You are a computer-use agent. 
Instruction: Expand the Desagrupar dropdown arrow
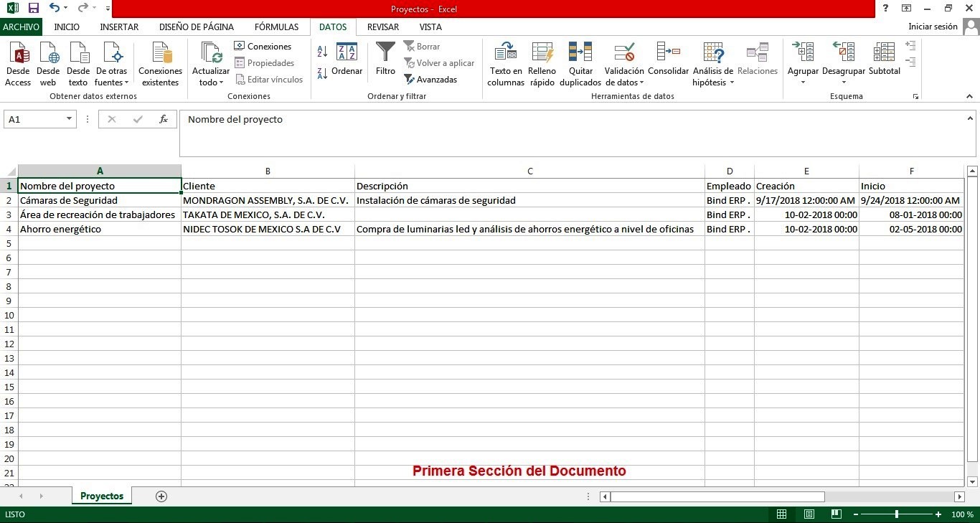pyautogui.click(x=844, y=83)
